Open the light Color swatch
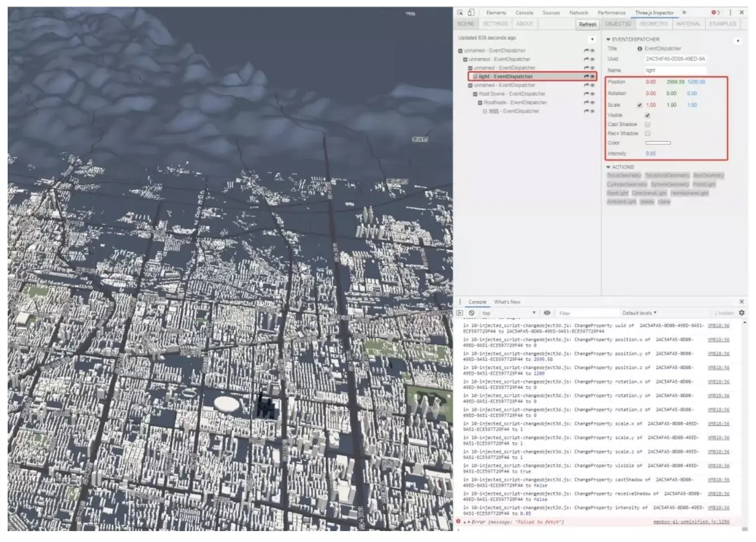This screenshot has height=542, width=756. (658, 143)
